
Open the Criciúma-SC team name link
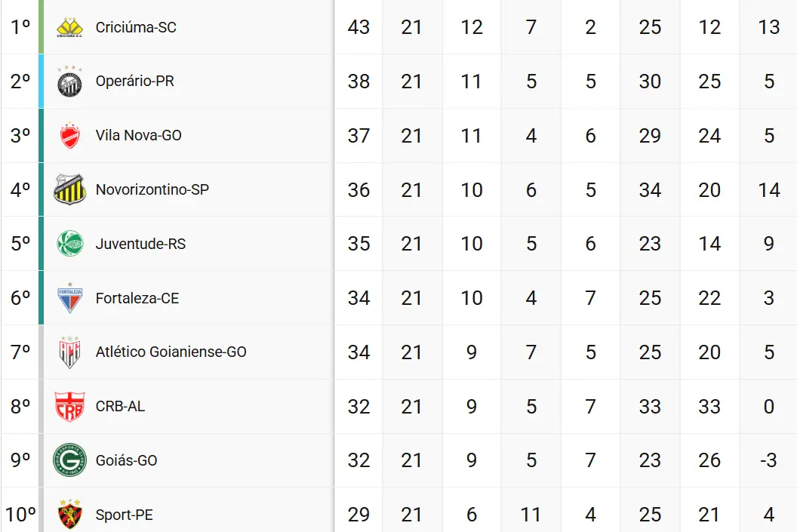point(136,27)
